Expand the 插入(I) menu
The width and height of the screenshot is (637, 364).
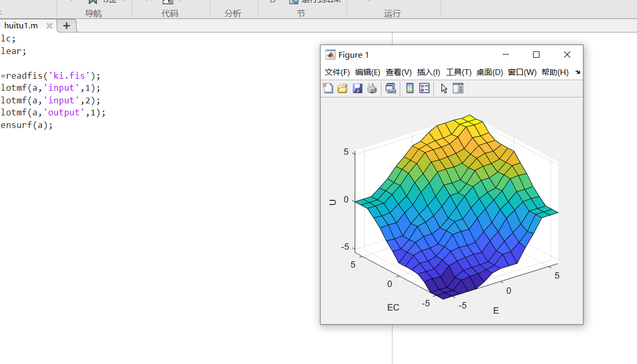tap(428, 72)
